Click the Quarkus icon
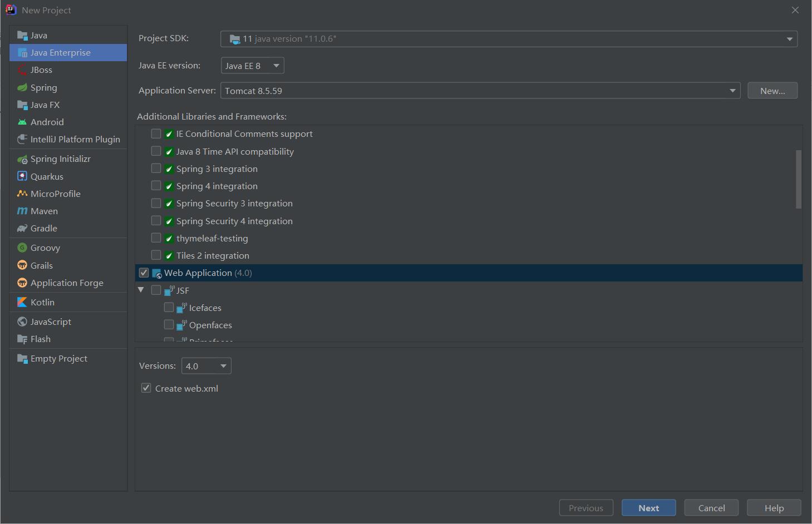Image resolution: width=812 pixels, height=524 pixels. coord(22,176)
